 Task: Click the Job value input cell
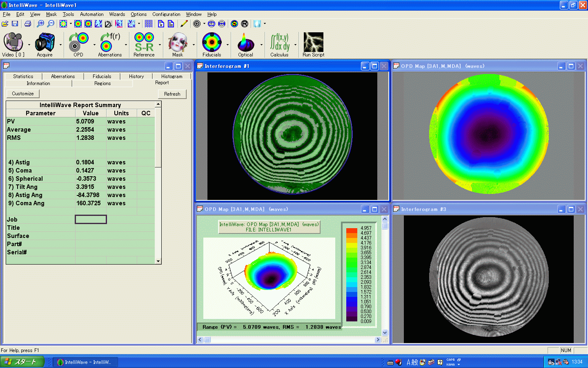(91, 220)
